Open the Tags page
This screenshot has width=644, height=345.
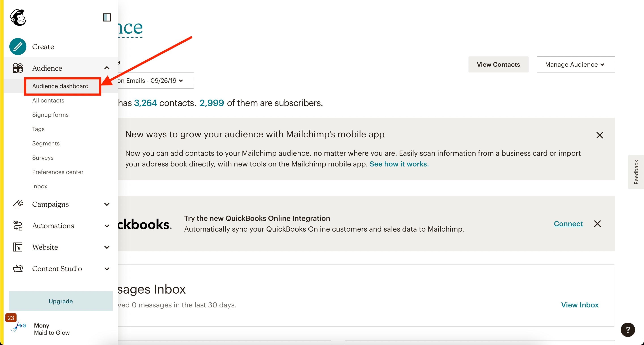tap(38, 129)
